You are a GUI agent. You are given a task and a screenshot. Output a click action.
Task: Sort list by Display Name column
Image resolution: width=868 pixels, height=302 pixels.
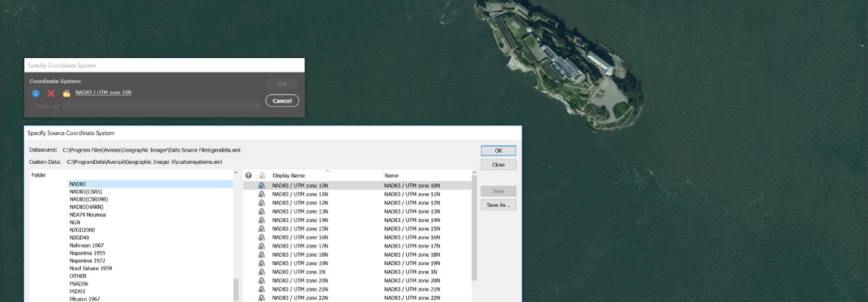289,175
